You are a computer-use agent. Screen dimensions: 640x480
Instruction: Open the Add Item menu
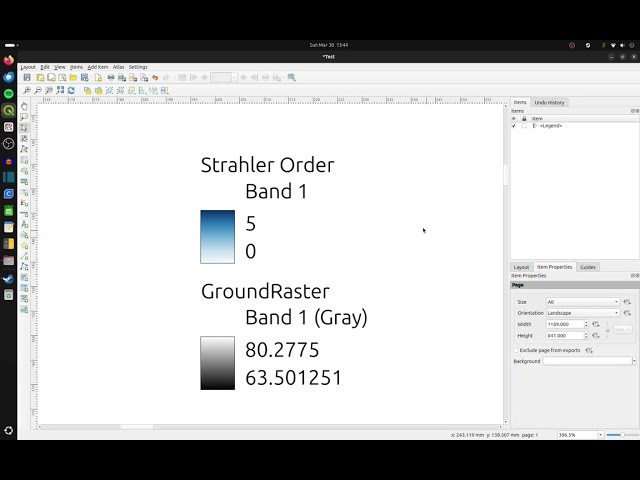[98, 67]
